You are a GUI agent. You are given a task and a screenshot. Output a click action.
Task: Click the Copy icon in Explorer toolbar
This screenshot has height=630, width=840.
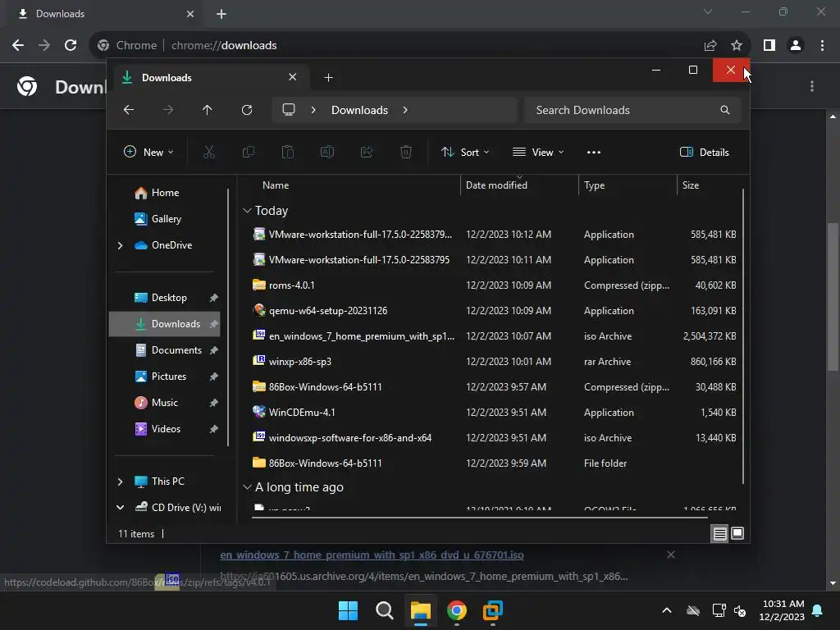tap(248, 152)
